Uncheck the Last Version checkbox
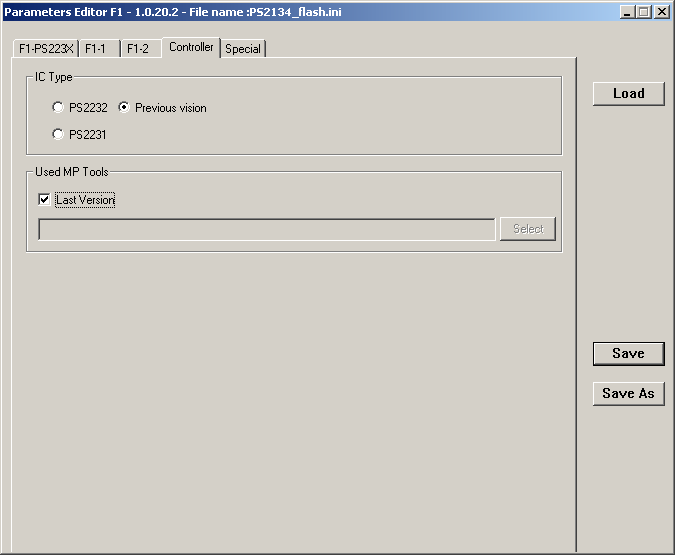Screen dimensions: 675x555 coord(44,200)
